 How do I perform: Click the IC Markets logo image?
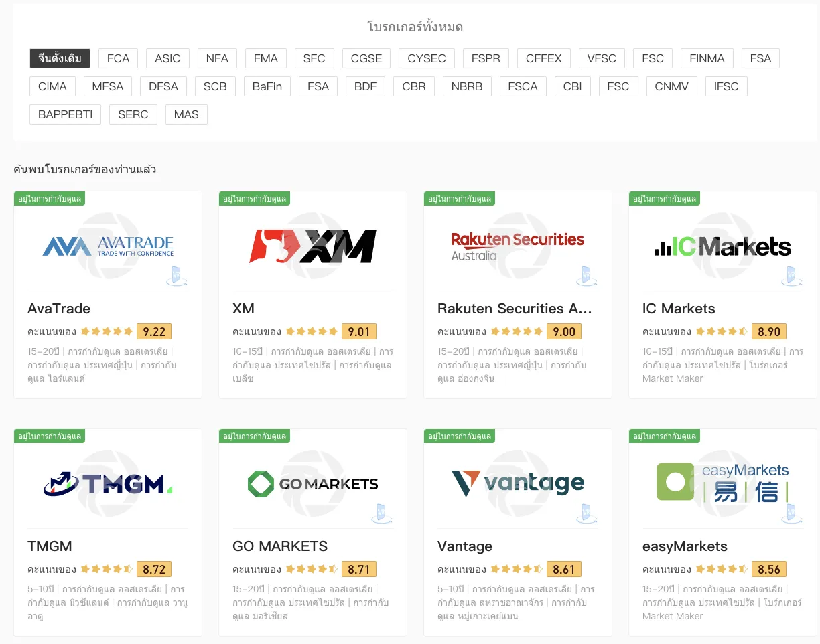coord(723,246)
